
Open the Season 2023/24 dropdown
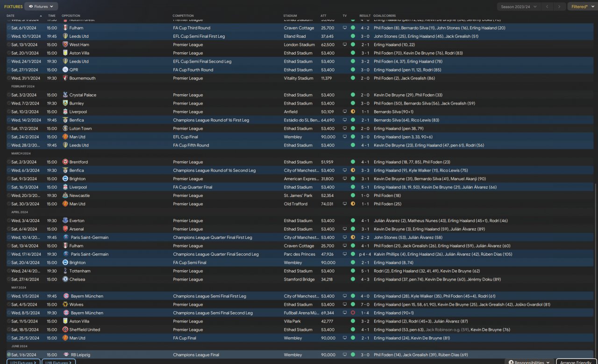click(x=519, y=7)
